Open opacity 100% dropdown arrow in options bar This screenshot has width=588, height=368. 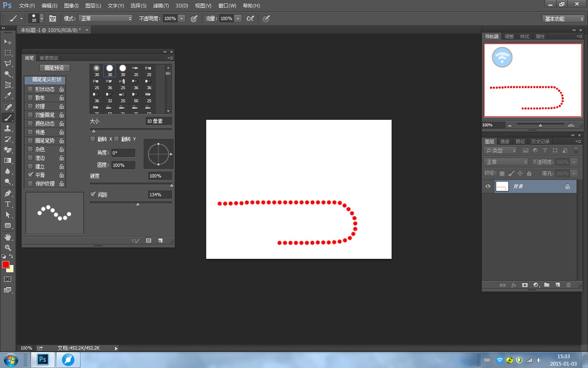(182, 18)
